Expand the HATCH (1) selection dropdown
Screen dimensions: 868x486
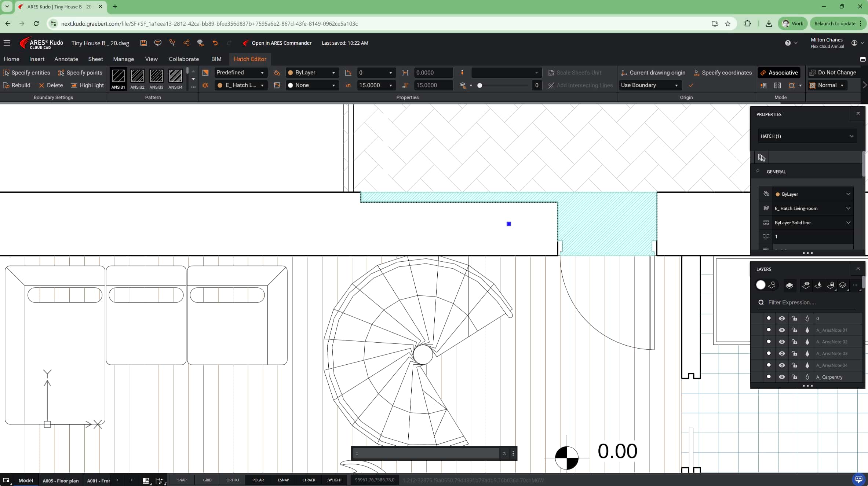click(x=807, y=136)
